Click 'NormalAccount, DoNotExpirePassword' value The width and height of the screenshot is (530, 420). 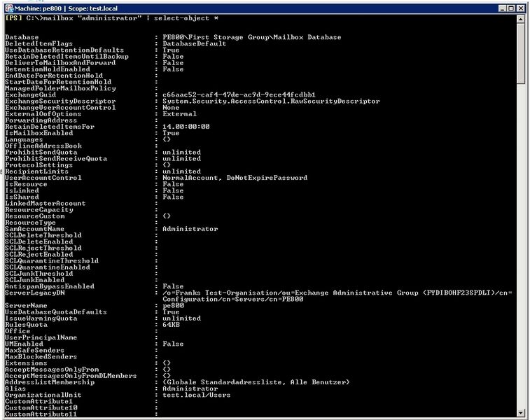(x=235, y=178)
